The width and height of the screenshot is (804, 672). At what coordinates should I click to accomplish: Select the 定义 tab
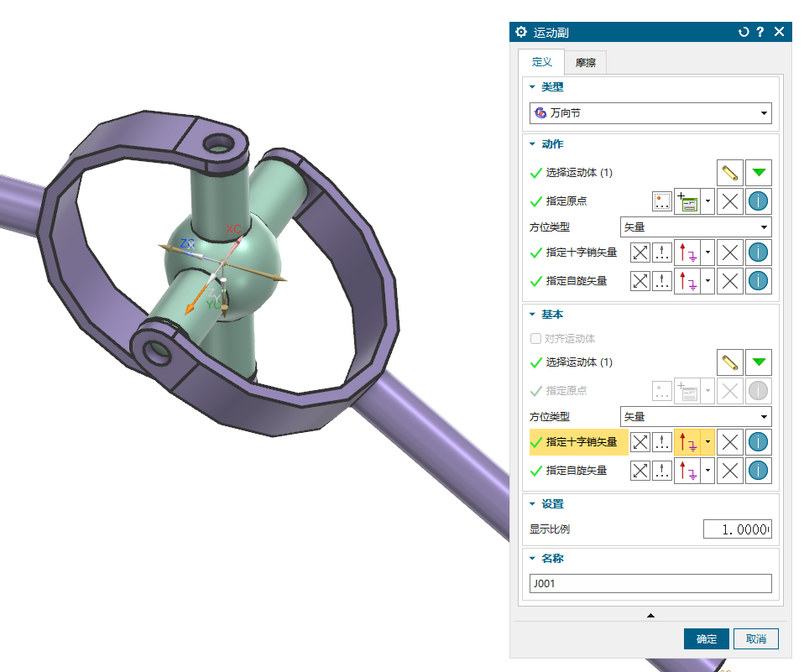point(541,62)
